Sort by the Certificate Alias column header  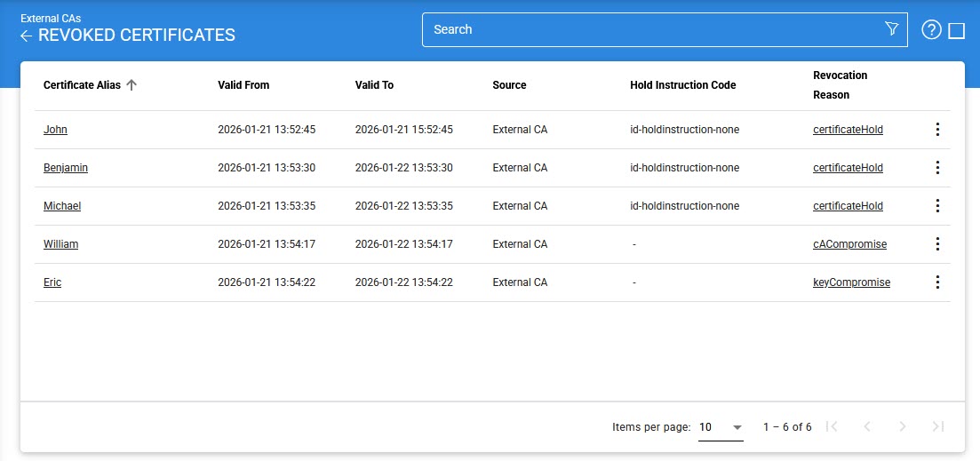tap(82, 85)
